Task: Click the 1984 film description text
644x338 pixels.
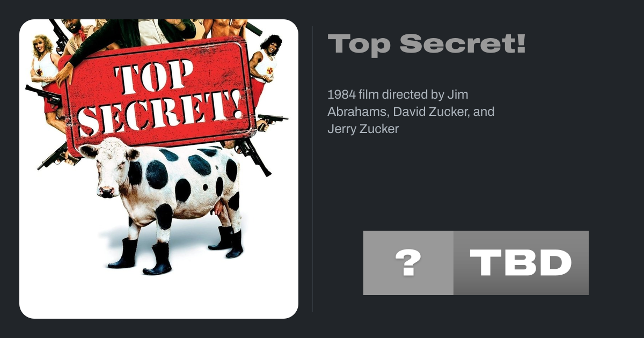Action: tap(411, 112)
